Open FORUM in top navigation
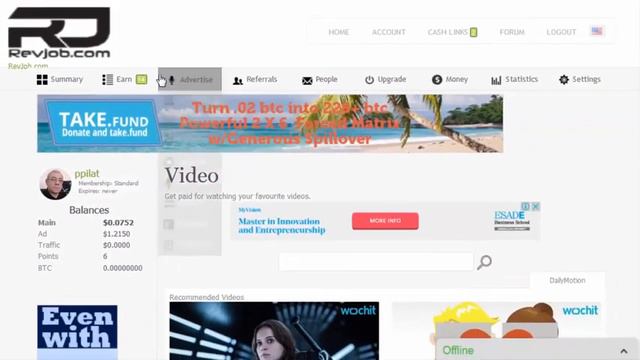Image resolution: width=640 pixels, height=360 pixels. [512, 32]
